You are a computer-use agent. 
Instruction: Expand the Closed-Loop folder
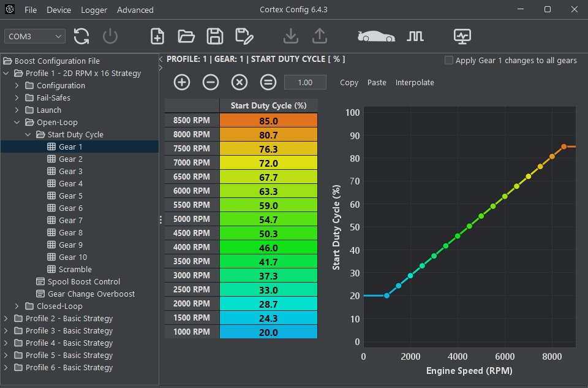17,306
